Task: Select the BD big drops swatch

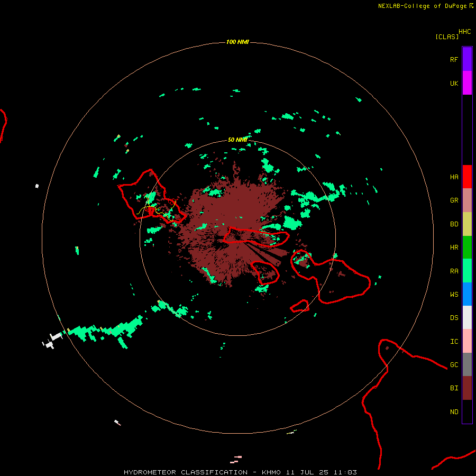Action: pos(467,224)
